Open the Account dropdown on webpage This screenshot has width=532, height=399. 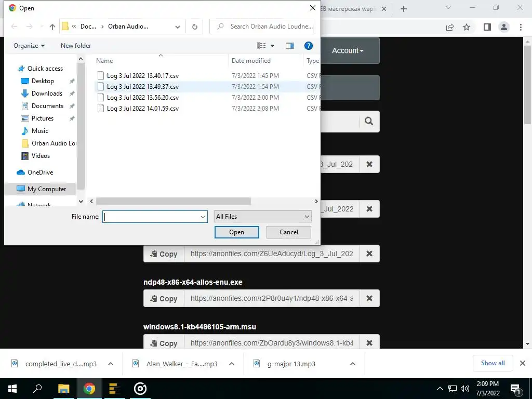(348, 50)
